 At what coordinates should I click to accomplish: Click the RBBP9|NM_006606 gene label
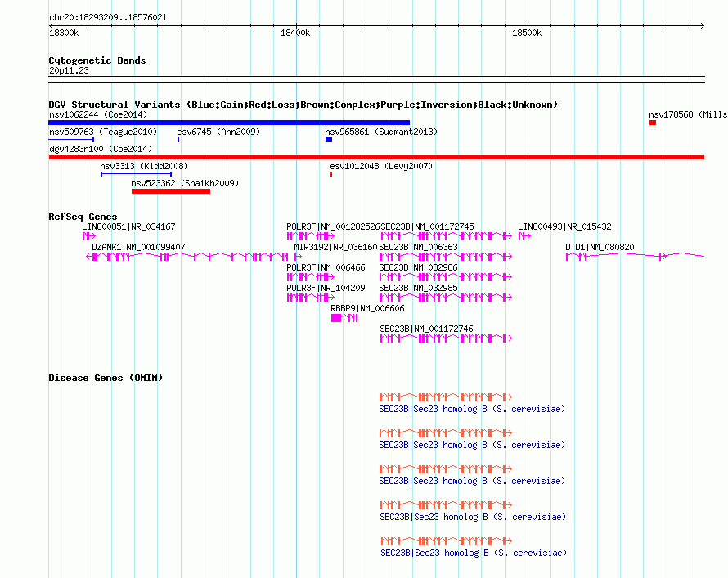[367, 308]
